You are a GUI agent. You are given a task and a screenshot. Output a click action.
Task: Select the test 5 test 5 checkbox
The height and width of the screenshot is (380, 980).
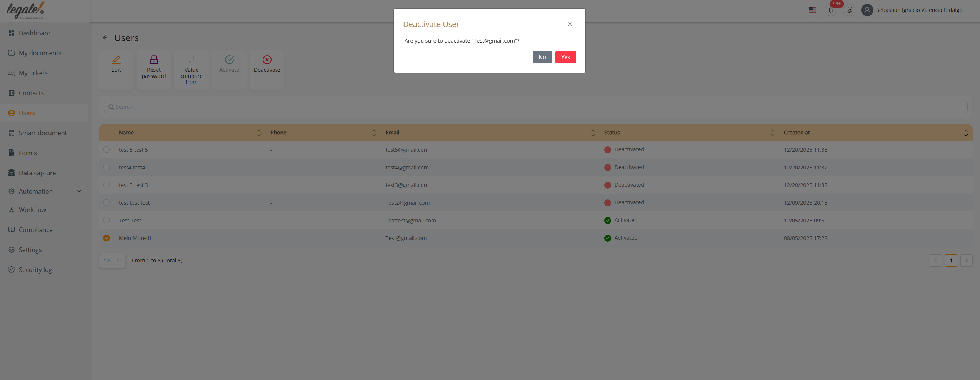(x=107, y=150)
